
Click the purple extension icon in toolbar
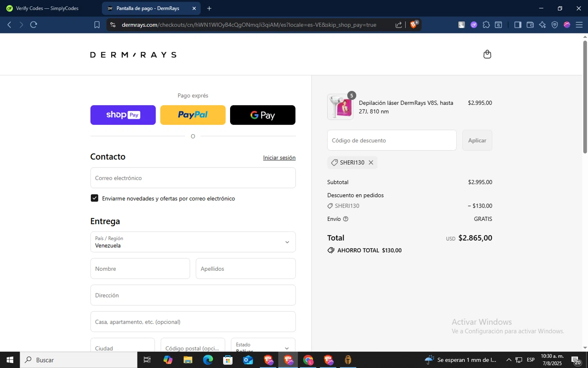tap(474, 25)
